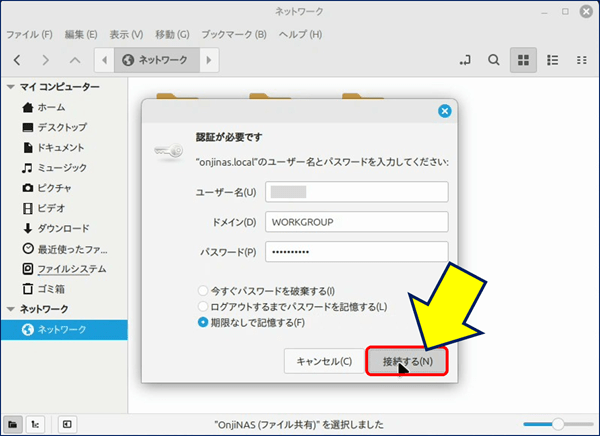The width and height of the screenshot is (600, 436).
Task: Open File System (ファイルシステム) in the sidebar
Action: [64, 269]
